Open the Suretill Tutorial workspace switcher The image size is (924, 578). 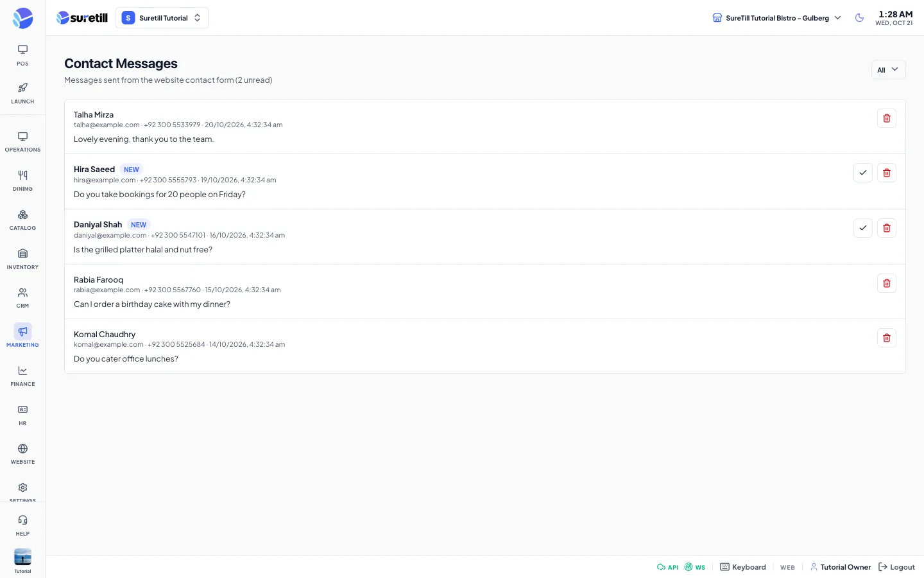pos(162,18)
